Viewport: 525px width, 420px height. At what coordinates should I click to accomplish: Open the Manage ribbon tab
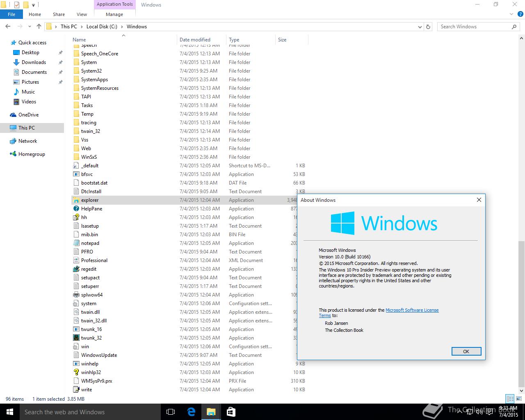pyautogui.click(x=114, y=14)
